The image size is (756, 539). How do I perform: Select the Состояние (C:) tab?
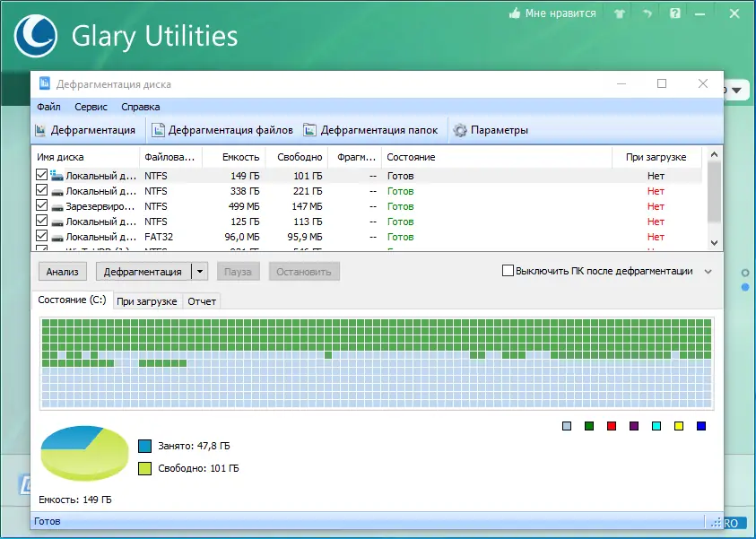click(x=73, y=300)
